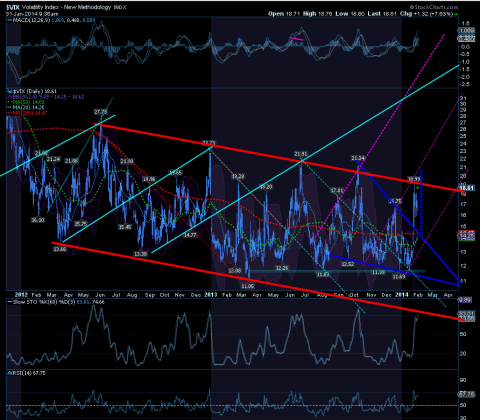The image size is (480, 420).
Task: Click the Feb label right after 2014
Action: pyautogui.click(x=418, y=295)
